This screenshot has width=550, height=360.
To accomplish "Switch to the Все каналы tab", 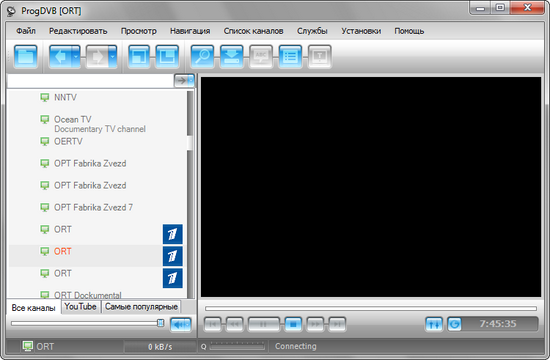I will tap(34, 308).
